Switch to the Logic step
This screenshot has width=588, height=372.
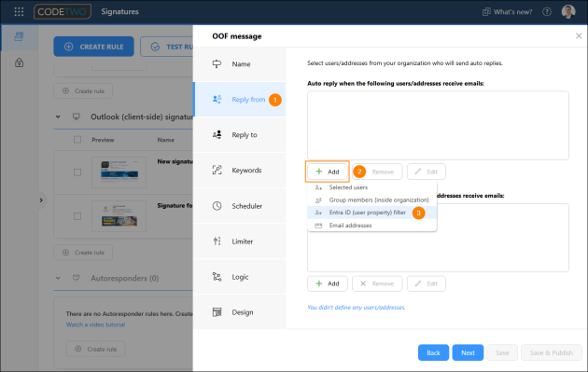240,277
